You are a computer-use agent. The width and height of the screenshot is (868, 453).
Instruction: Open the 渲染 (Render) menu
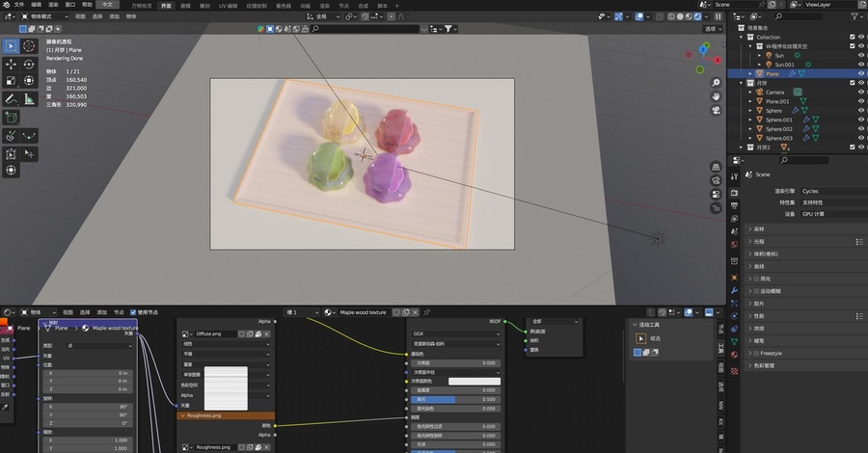point(53,5)
